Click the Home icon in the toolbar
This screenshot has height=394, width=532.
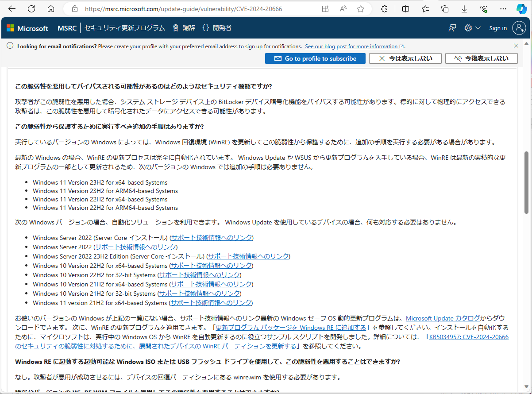pyautogui.click(x=50, y=8)
